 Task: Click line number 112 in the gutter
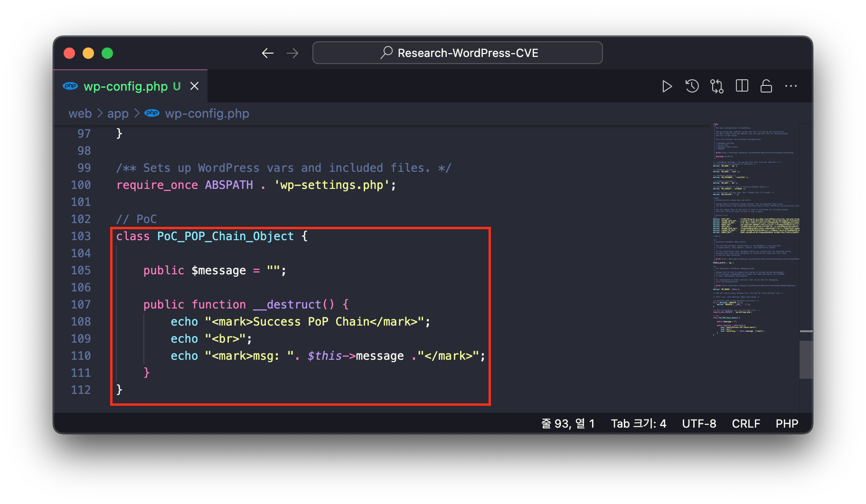point(81,390)
